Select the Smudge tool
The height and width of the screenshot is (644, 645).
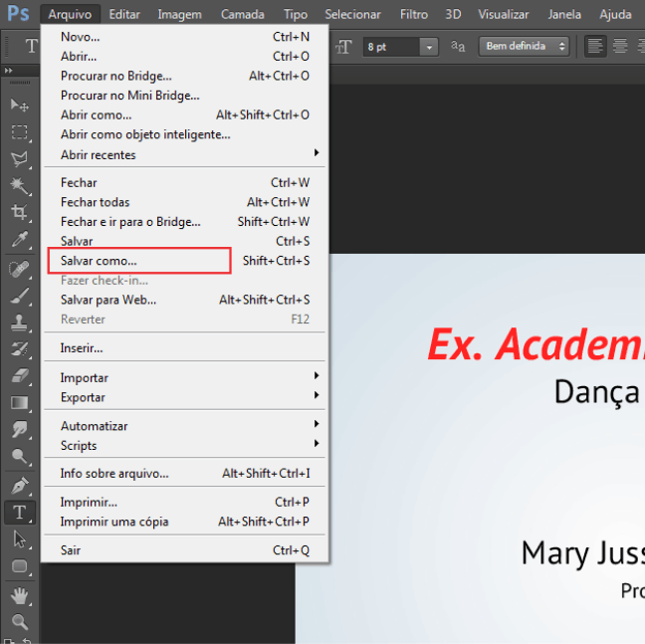click(x=19, y=429)
